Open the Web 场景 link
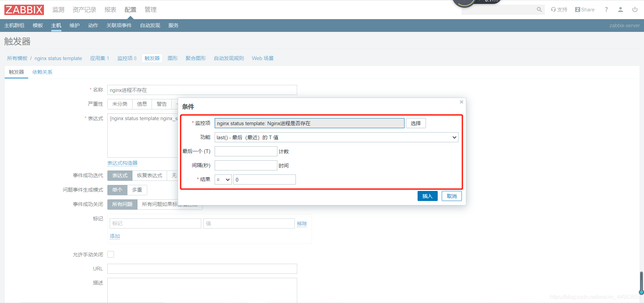This screenshot has height=303, width=644. click(x=263, y=58)
